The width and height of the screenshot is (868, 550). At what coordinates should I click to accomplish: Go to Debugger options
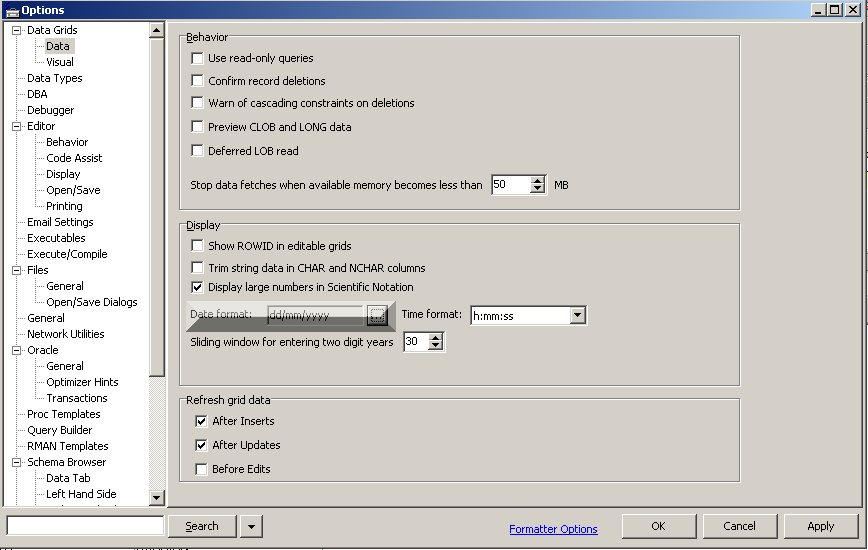(x=50, y=110)
